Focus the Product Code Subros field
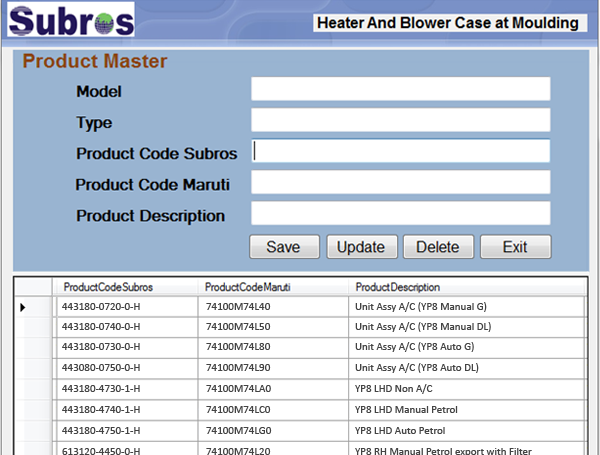Screen dimensions: 600x455 401,151
